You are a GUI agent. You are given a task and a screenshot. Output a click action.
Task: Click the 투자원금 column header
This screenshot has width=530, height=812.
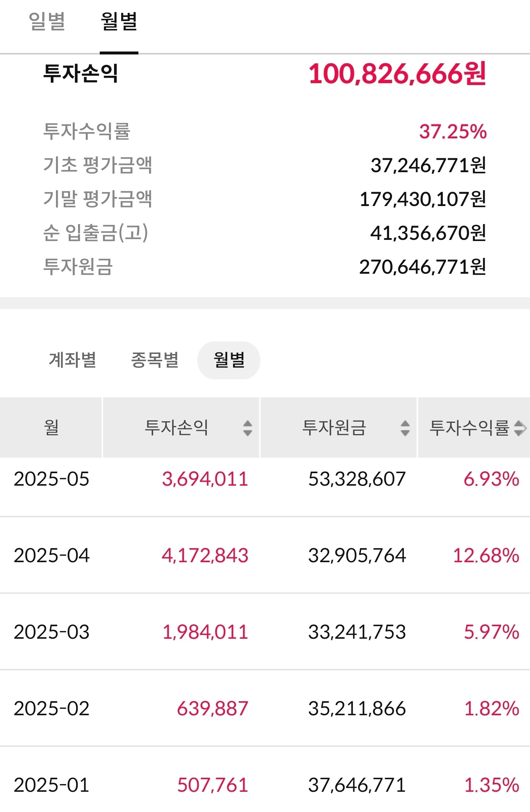tap(339, 428)
